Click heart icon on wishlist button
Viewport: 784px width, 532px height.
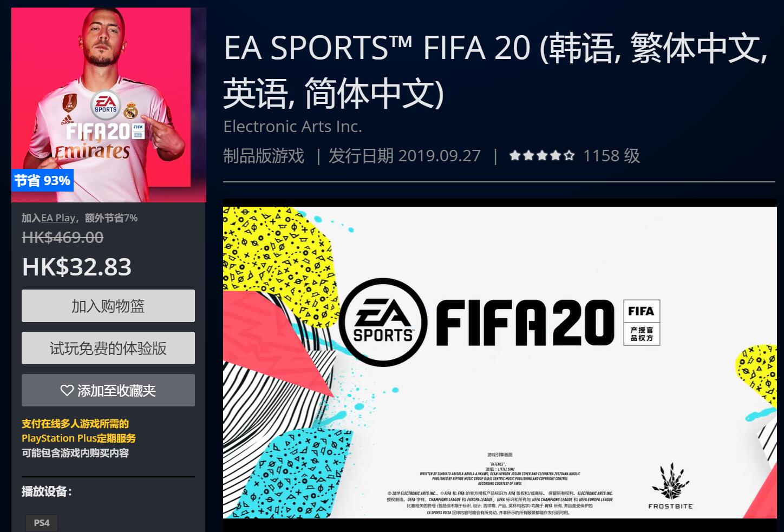point(67,390)
